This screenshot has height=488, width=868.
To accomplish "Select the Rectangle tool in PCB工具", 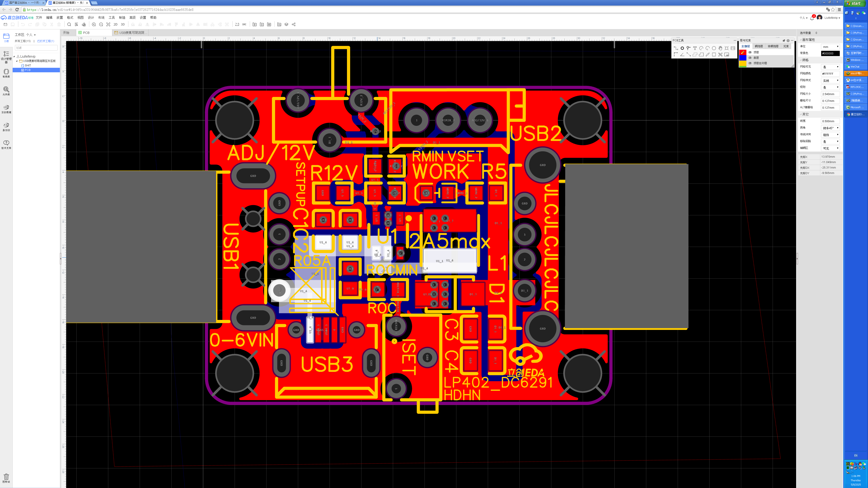I will tap(714, 54).
